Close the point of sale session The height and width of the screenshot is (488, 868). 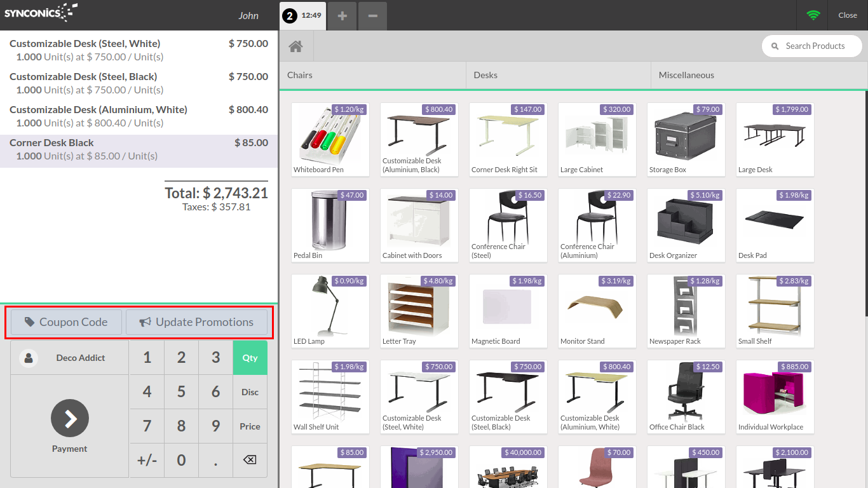click(x=847, y=15)
